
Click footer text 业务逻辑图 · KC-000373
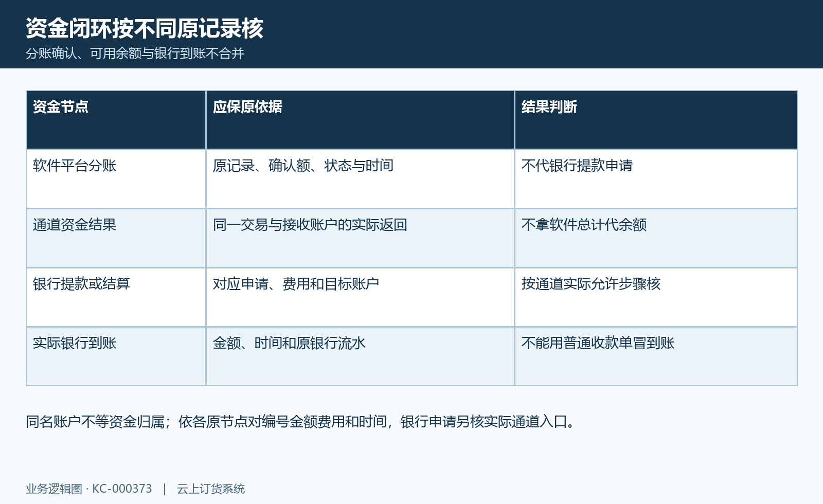point(89,489)
